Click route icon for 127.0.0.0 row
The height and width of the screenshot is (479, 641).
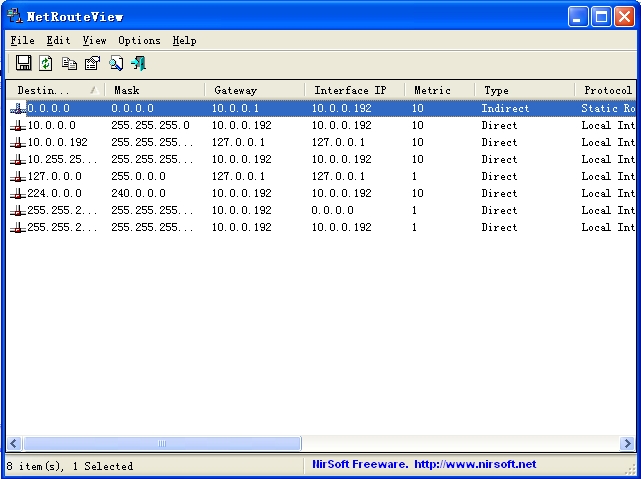click(x=18, y=176)
